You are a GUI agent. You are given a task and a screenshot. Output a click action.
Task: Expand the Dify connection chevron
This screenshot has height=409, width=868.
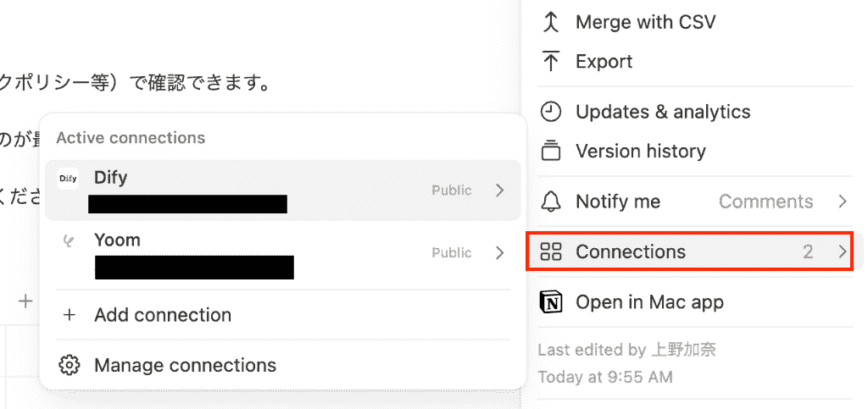coord(500,191)
